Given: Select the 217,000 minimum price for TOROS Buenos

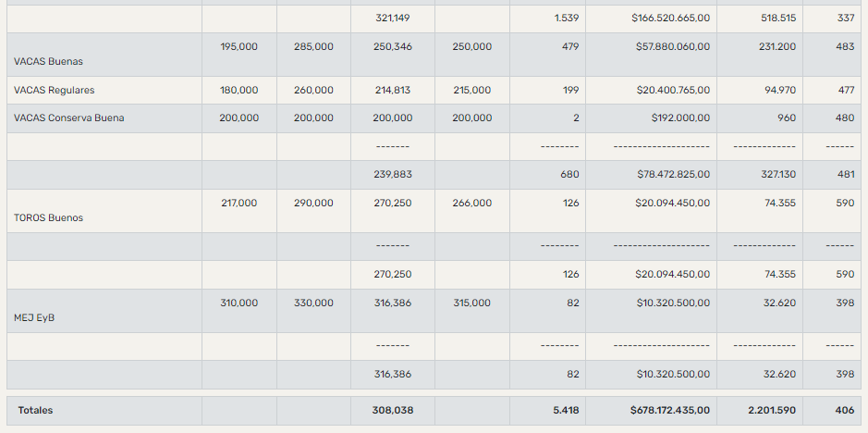Looking at the screenshot, I should click(x=238, y=203).
